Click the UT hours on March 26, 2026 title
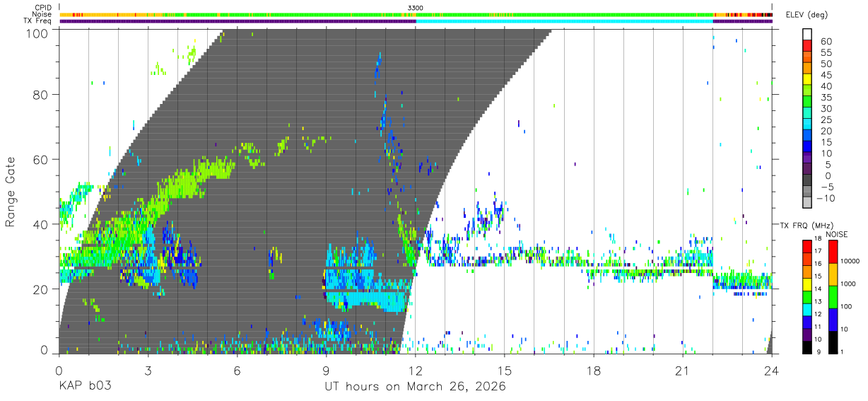868x401 pixels. tap(416, 388)
